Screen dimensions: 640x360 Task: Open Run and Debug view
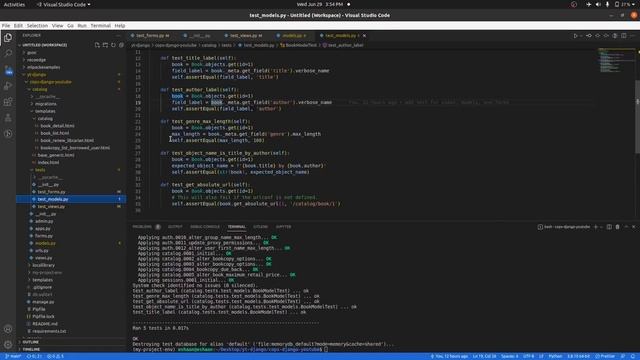coord(8,86)
